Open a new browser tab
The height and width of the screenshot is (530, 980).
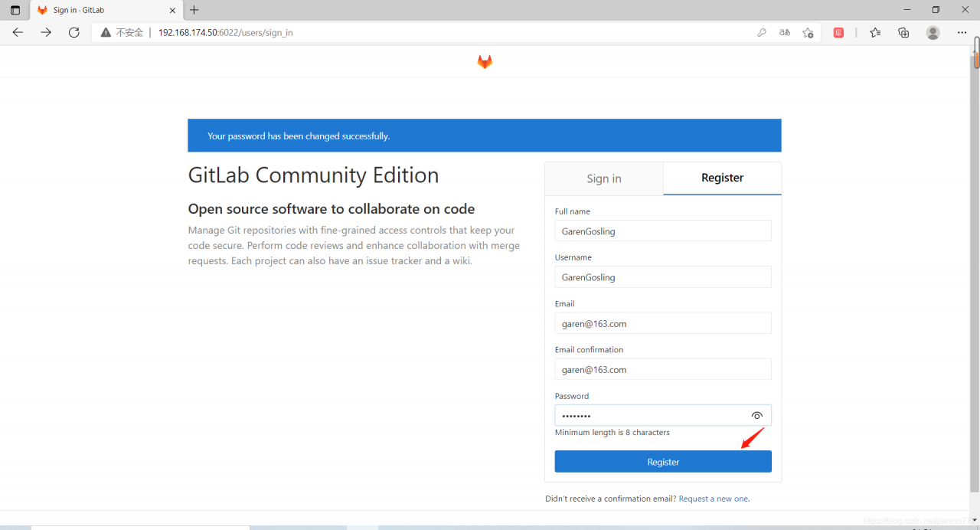[194, 10]
